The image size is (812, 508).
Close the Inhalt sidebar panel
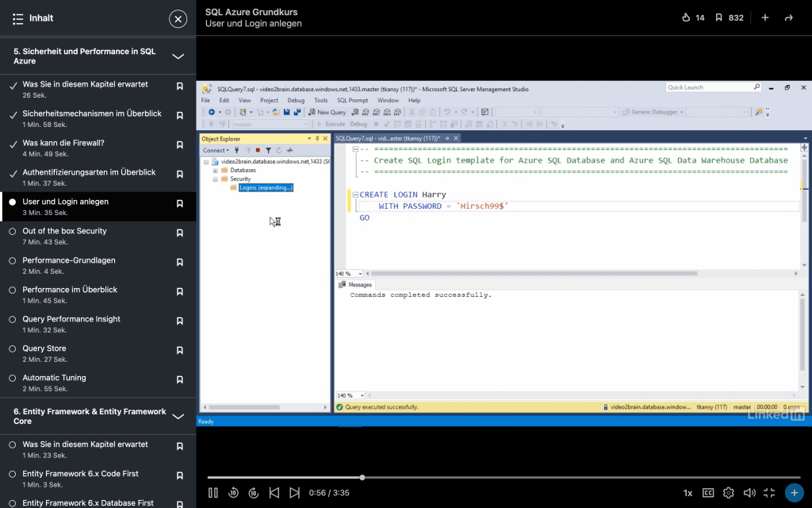[x=178, y=18]
